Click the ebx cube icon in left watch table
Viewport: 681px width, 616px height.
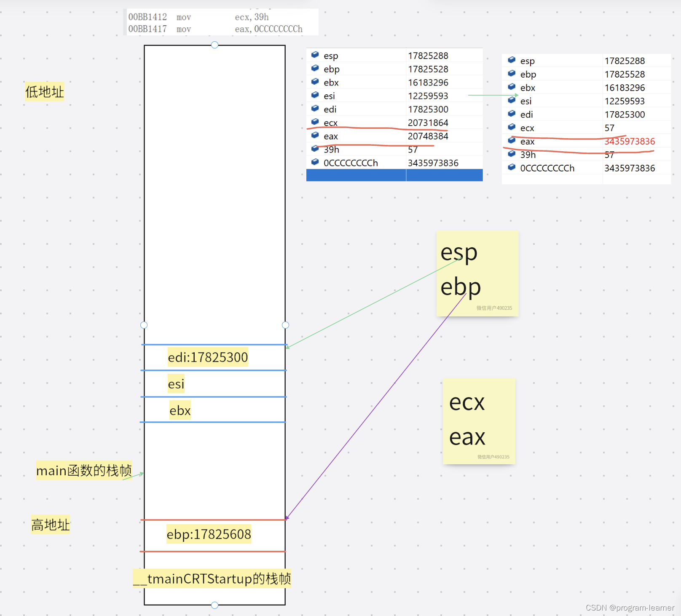tap(315, 82)
